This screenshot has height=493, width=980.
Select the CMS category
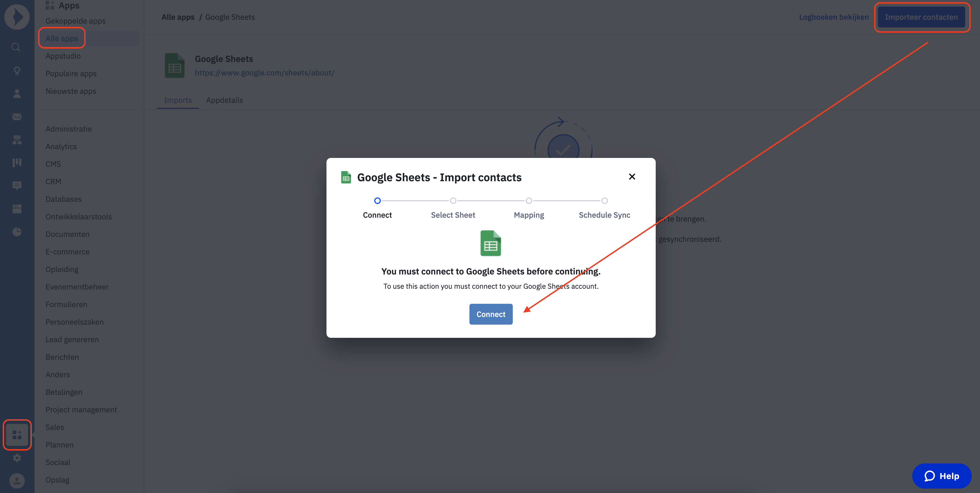(x=53, y=164)
